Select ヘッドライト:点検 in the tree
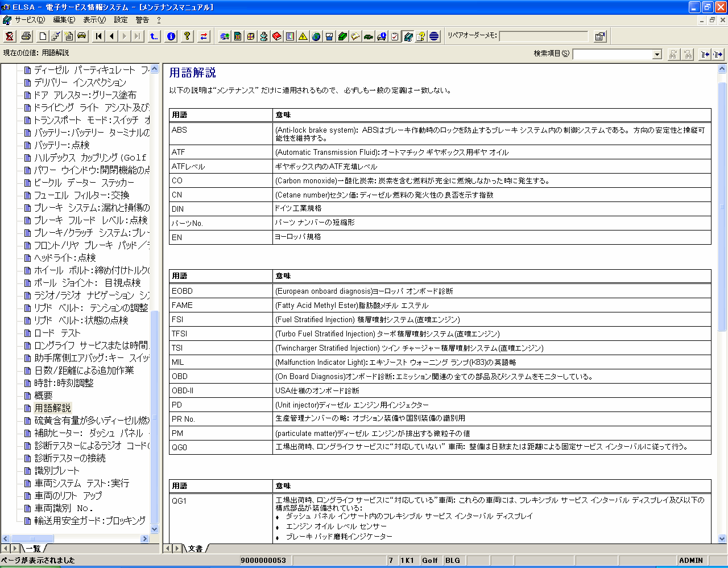The height and width of the screenshot is (568, 728). click(64, 258)
